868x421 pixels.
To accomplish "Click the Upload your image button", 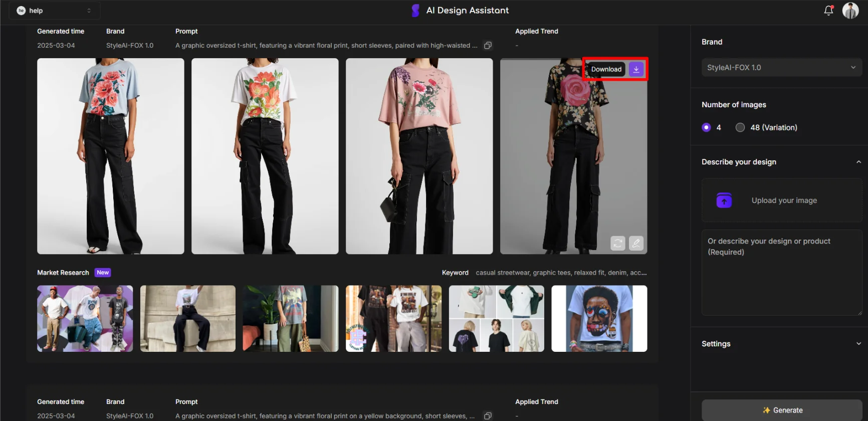I will 784,200.
